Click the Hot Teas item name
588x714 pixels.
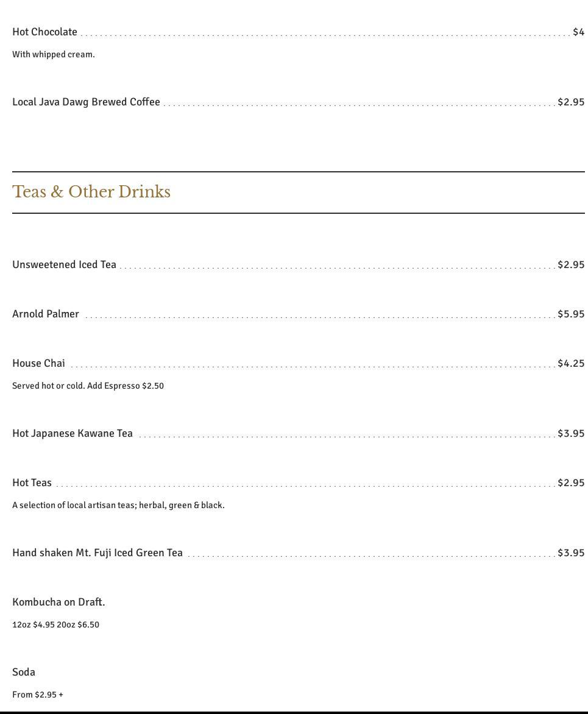(x=32, y=483)
